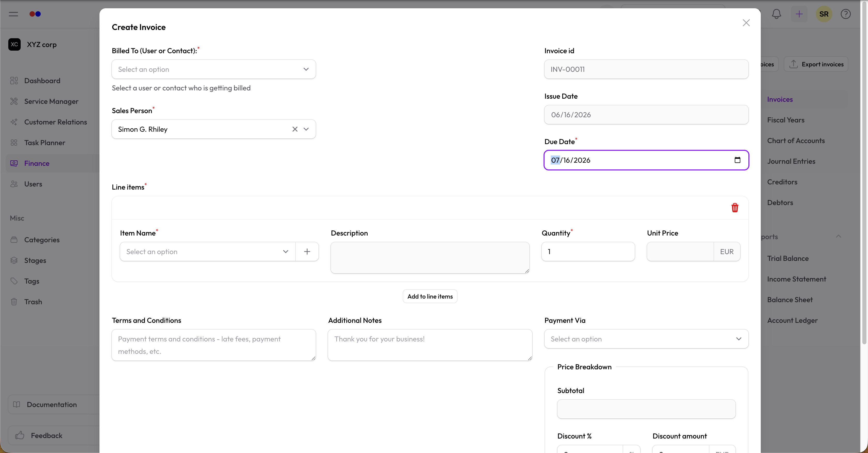The width and height of the screenshot is (868, 453).
Task: Open the notifications bell
Action: point(776,14)
